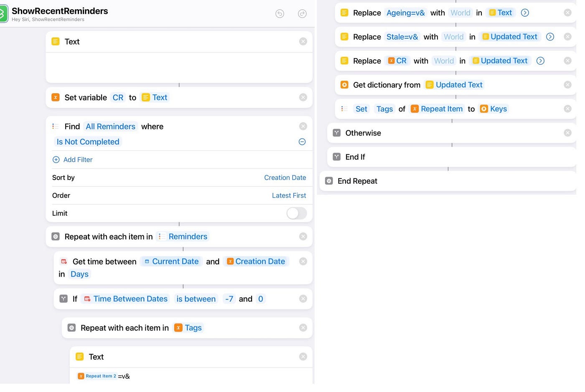The height and width of the screenshot is (392, 585).
Task: Change the Set operation parameter
Action: coord(361,109)
